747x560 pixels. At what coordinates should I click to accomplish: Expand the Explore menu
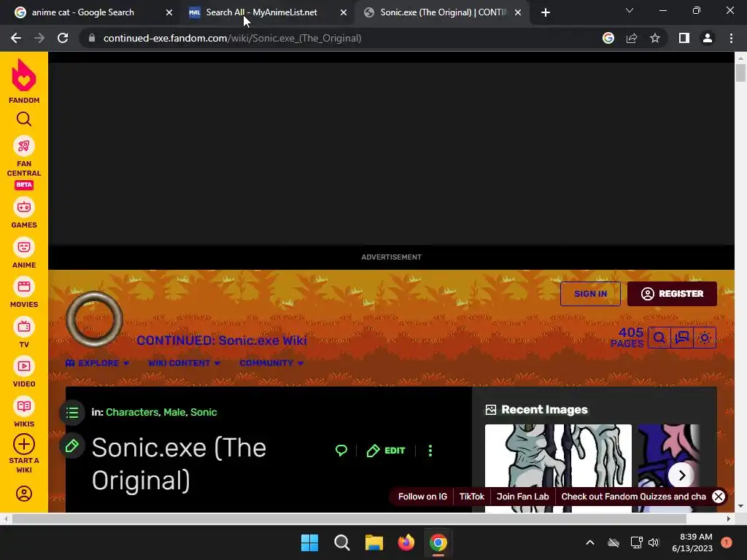coord(97,363)
